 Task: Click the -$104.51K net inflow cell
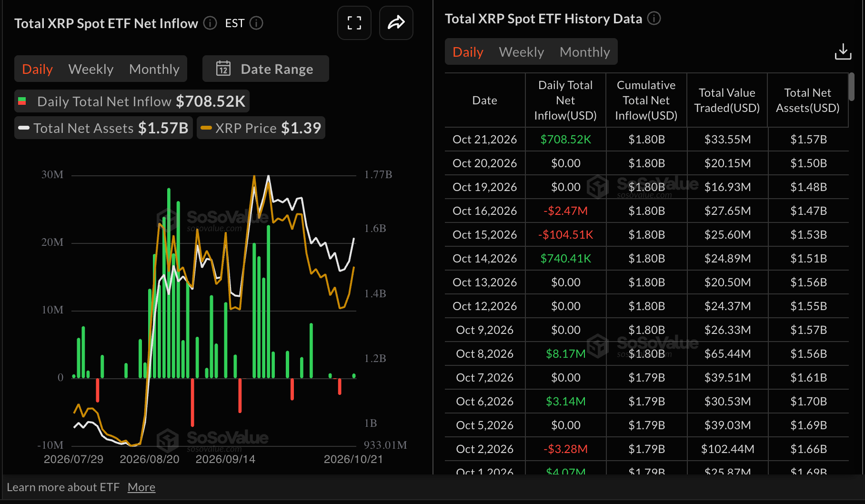pyautogui.click(x=565, y=234)
